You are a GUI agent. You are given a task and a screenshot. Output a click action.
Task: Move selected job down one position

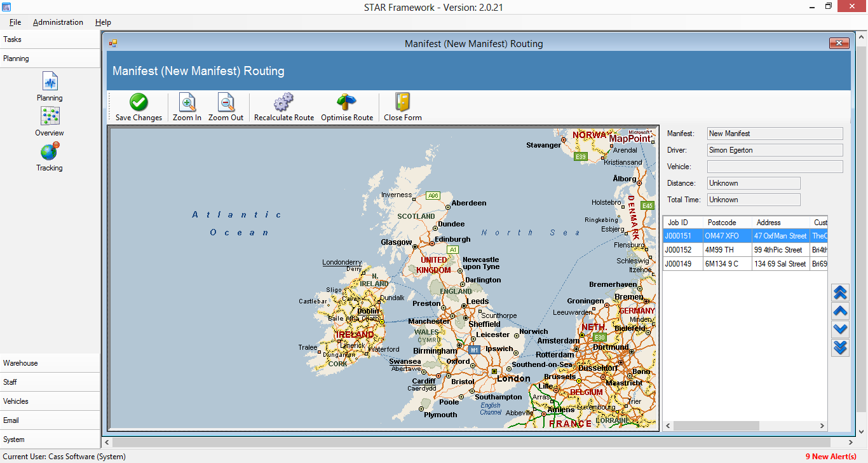click(x=840, y=329)
